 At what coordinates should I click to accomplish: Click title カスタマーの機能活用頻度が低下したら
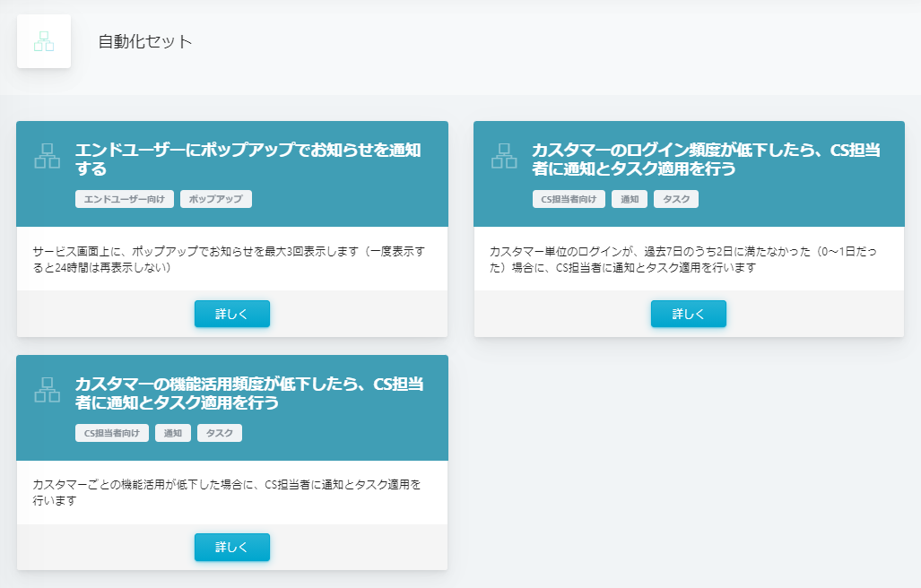point(249,393)
